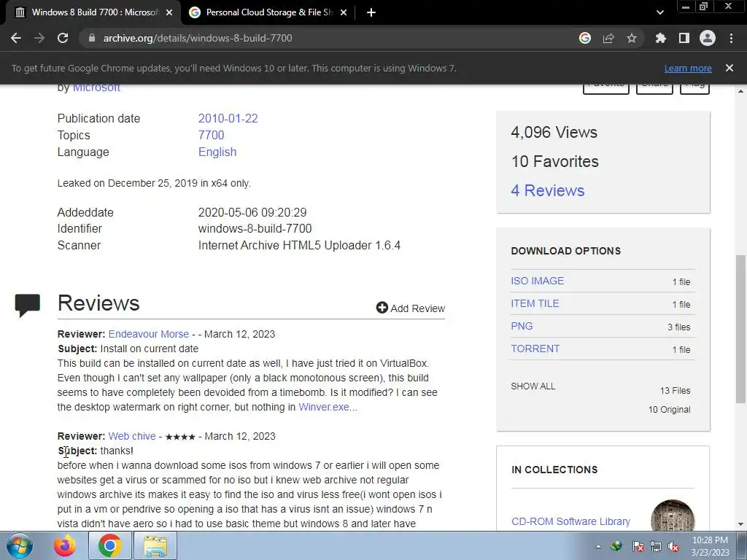Download the ITEM TILE option

point(535,303)
